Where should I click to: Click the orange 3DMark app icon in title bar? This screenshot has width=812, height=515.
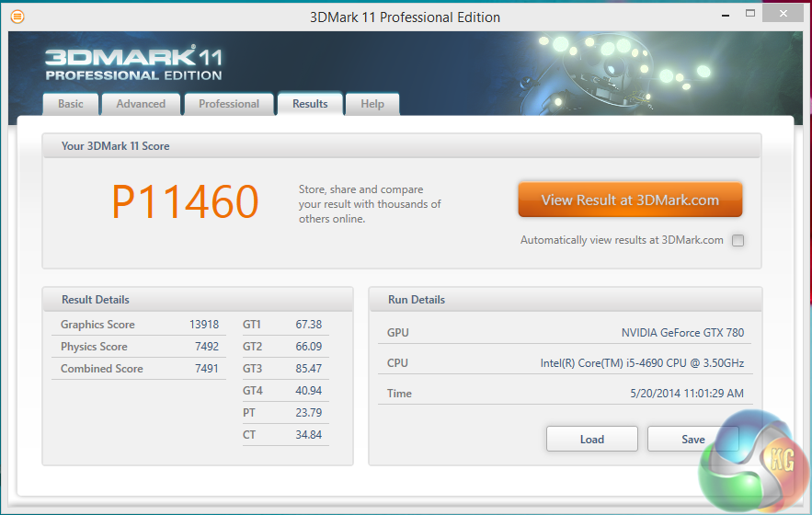point(17,17)
